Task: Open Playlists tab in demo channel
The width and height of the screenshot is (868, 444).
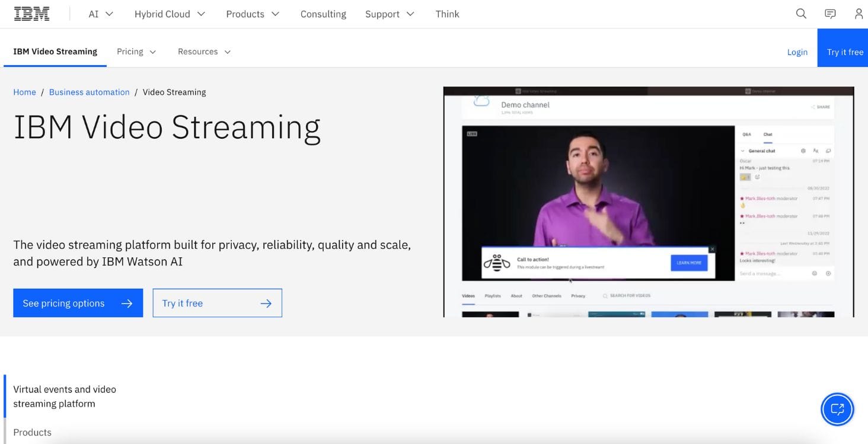Action: click(x=493, y=296)
